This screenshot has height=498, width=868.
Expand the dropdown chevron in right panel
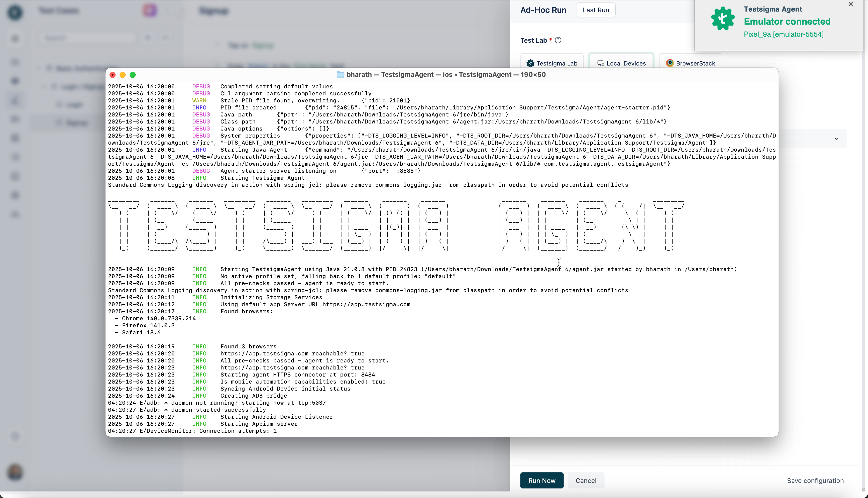coord(836,139)
